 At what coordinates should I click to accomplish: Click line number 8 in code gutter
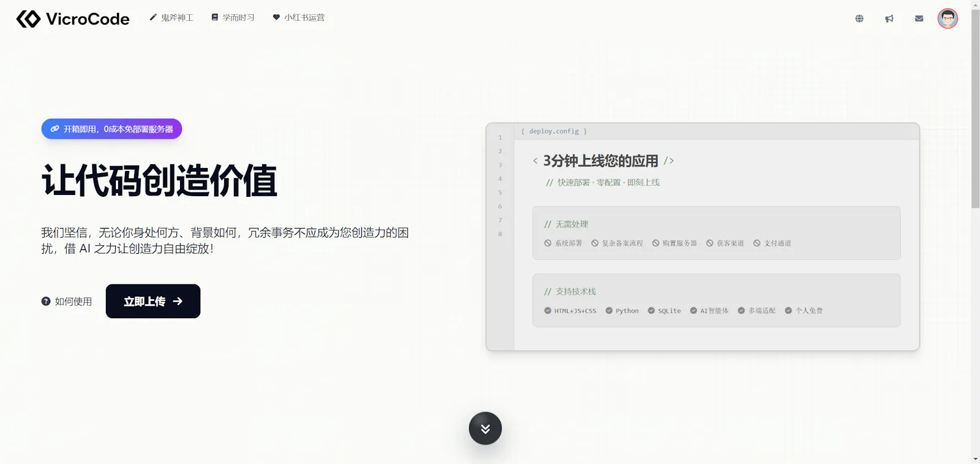pyautogui.click(x=500, y=234)
